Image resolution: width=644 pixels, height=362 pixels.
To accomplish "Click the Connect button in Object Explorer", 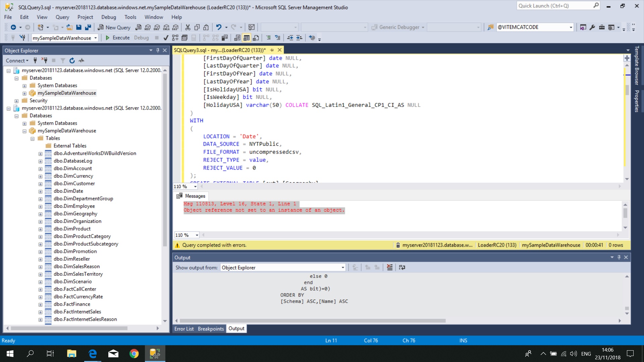I will coord(15,61).
